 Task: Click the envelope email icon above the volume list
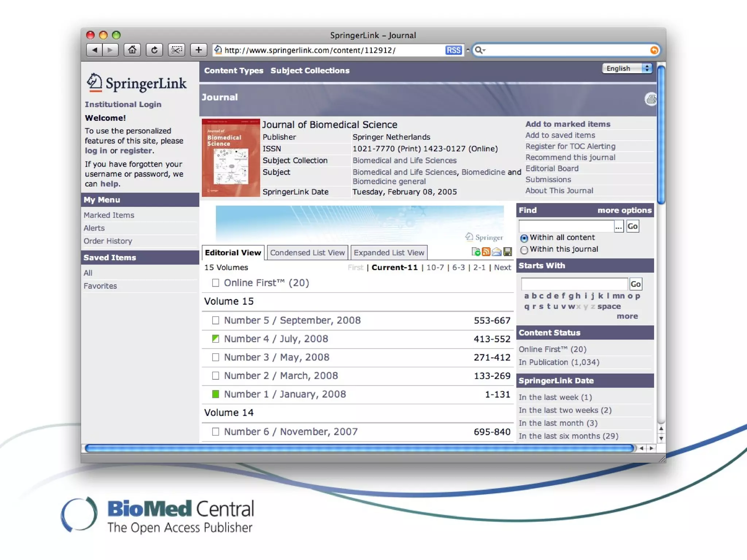(x=496, y=252)
